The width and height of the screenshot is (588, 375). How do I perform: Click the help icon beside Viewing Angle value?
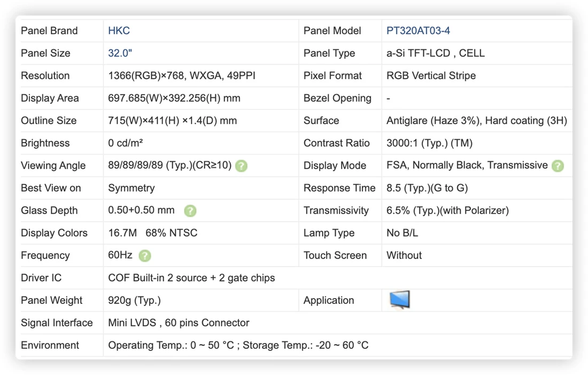coord(241,166)
